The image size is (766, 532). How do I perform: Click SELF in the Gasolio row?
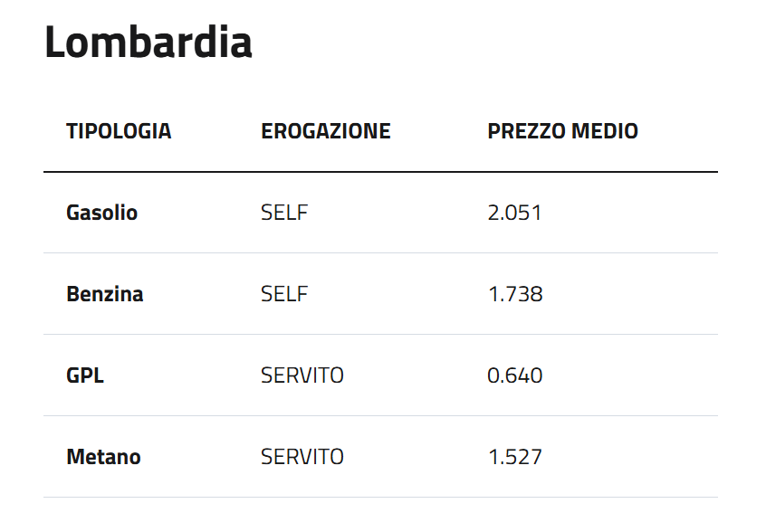[283, 213]
